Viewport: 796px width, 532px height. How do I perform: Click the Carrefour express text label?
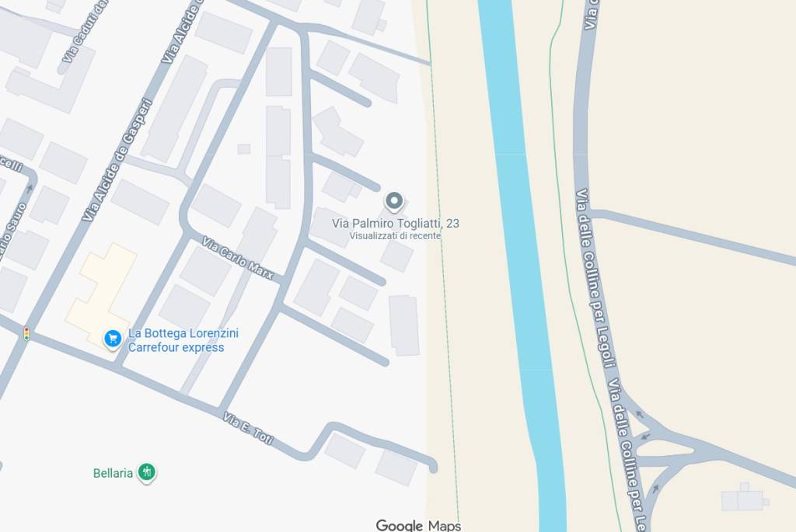tap(176, 347)
